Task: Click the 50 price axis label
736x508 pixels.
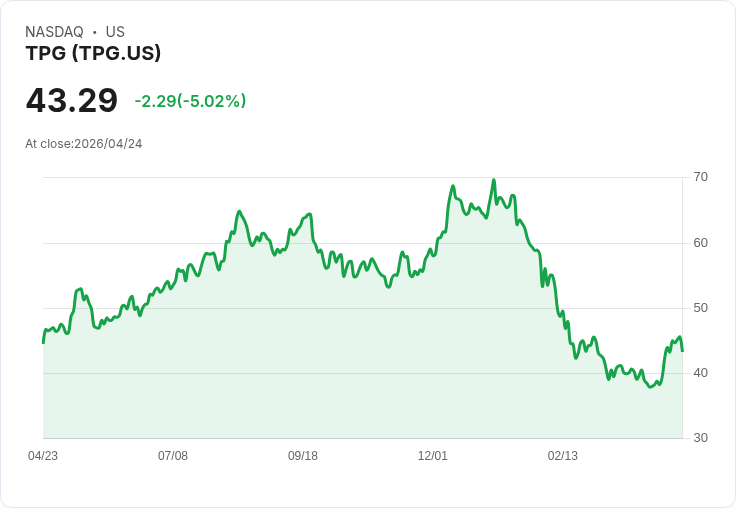Action: [x=700, y=308]
